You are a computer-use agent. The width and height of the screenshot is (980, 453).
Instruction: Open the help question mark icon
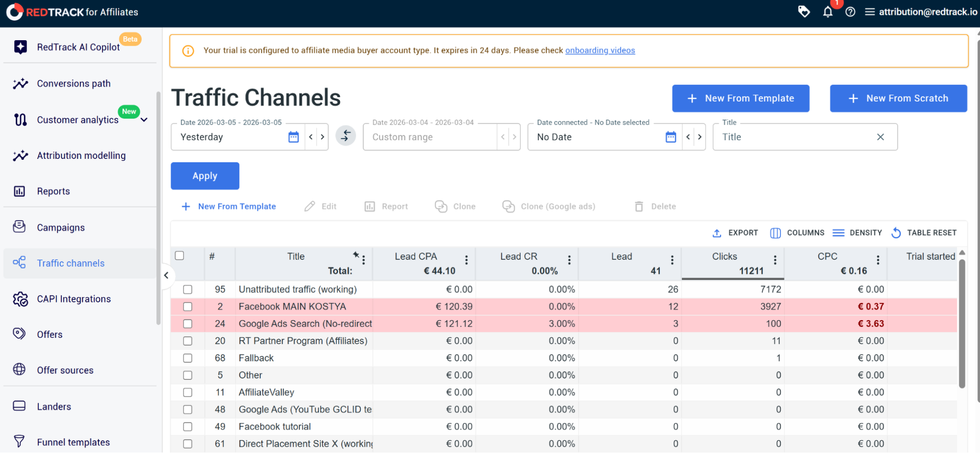coord(851,12)
